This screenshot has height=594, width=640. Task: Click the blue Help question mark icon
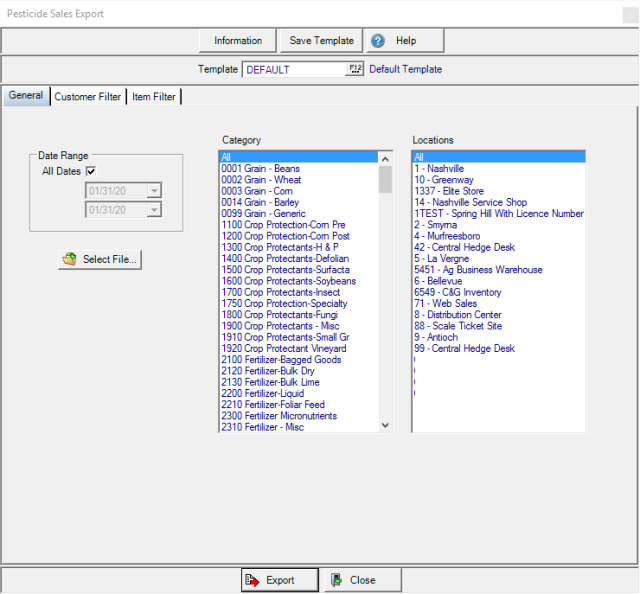click(x=378, y=41)
